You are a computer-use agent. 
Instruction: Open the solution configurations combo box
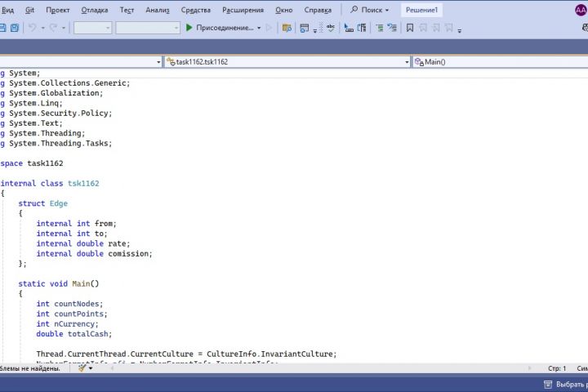tap(92, 28)
